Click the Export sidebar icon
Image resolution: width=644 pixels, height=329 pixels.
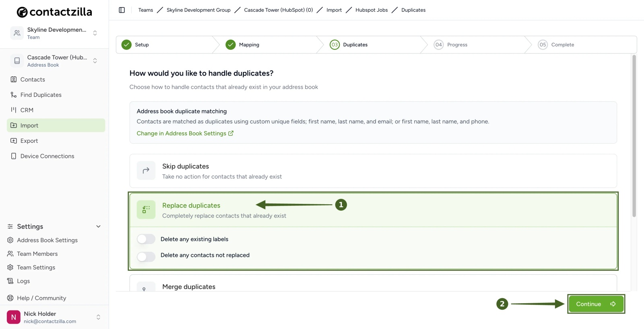[14, 141]
